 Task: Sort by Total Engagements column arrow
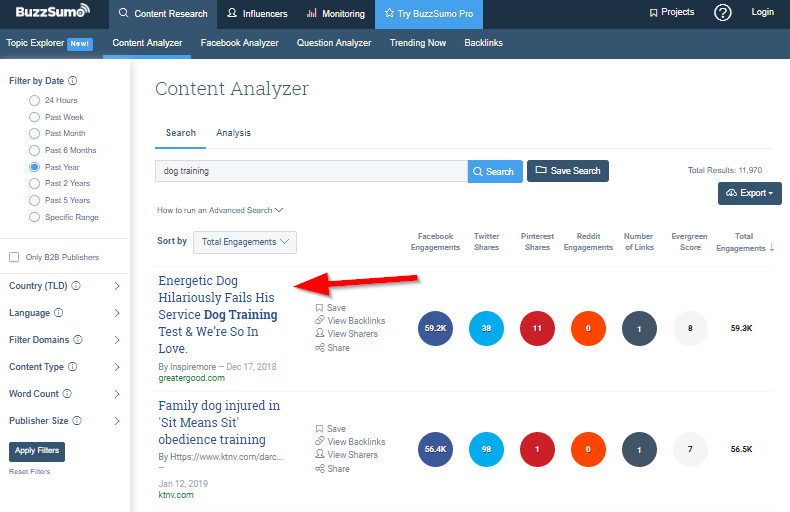tap(772, 247)
